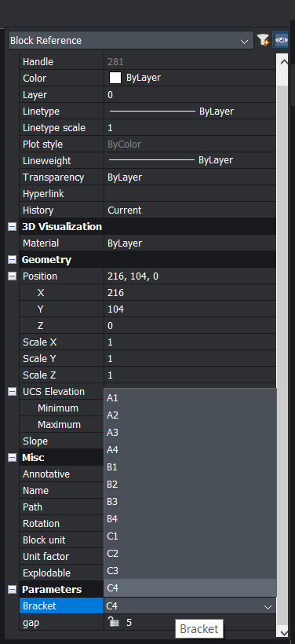This screenshot has width=295, height=644.
Task: Open the Block Reference selection dropdown
Action: 130,41
